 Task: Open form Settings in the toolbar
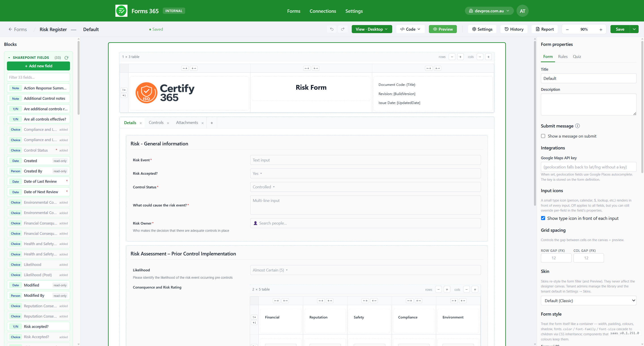(482, 29)
